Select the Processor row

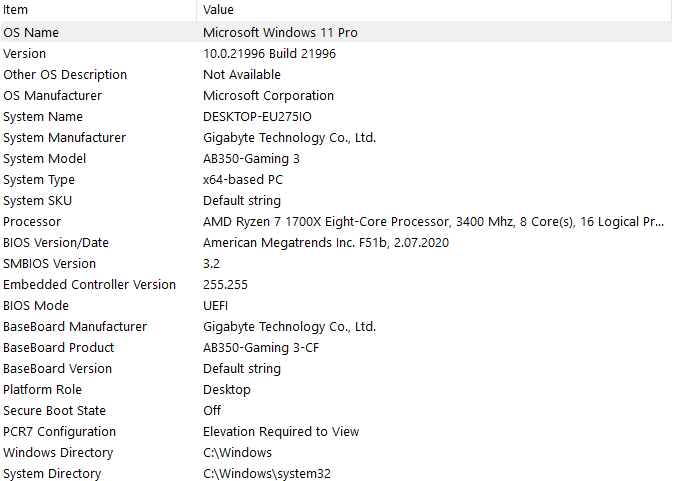click(32, 221)
